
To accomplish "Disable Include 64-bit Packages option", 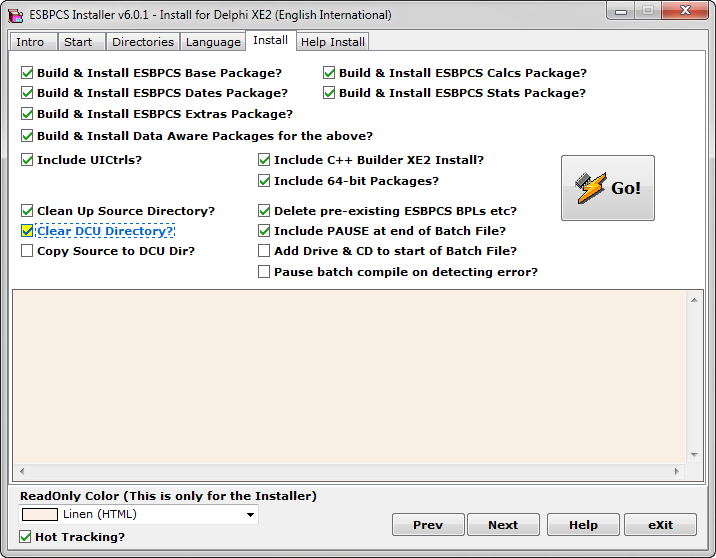I will pyautogui.click(x=264, y=181).
